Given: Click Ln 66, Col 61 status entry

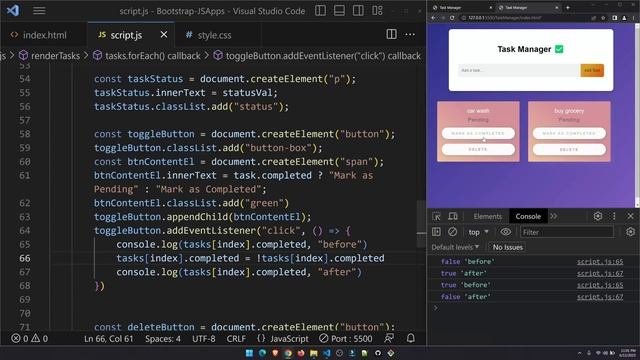Looking at the screenshot, I should pyautogui.click(x=109, y=339).
